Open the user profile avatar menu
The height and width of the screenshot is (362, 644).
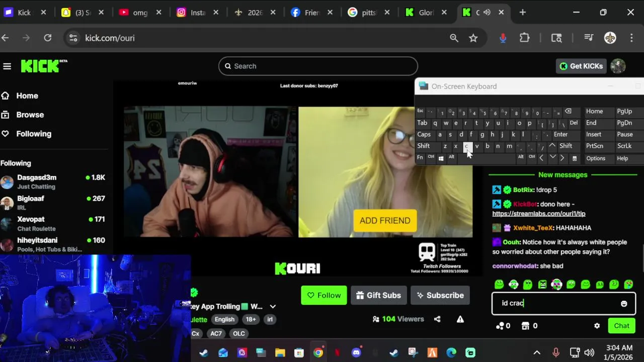pos(618,66)
